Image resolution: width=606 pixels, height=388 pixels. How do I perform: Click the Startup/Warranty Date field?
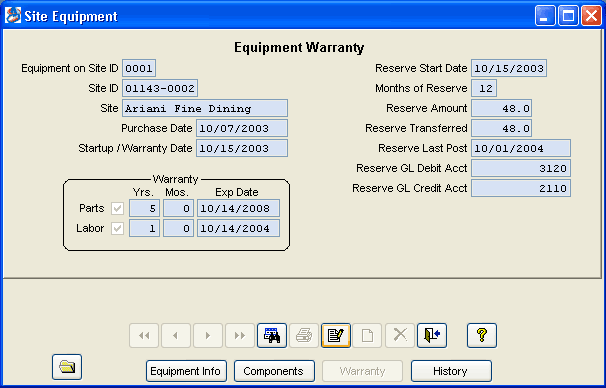[242, 148]
